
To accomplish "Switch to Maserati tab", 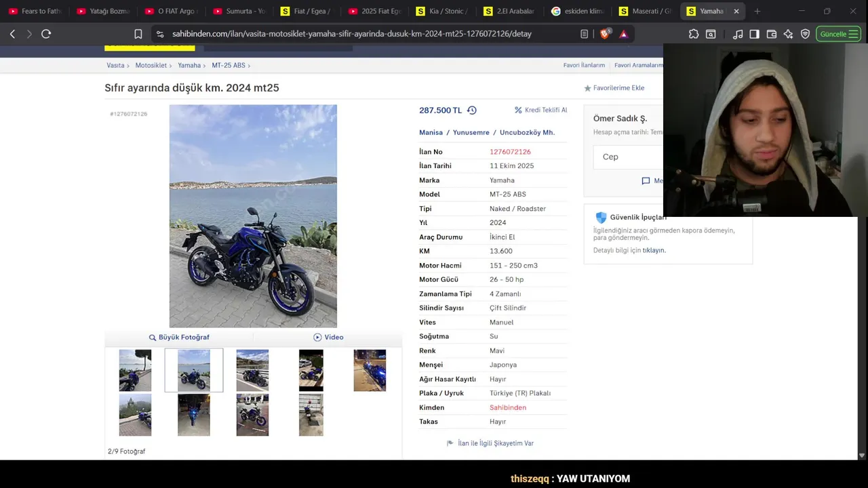I will (x=646, y=11).
